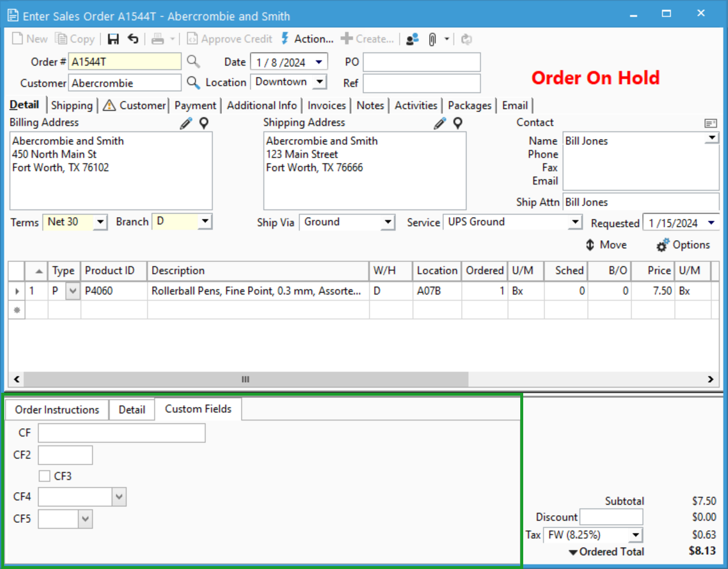Click the Description column header
Viewport: 728px width, 569px height.
[258, 271]
